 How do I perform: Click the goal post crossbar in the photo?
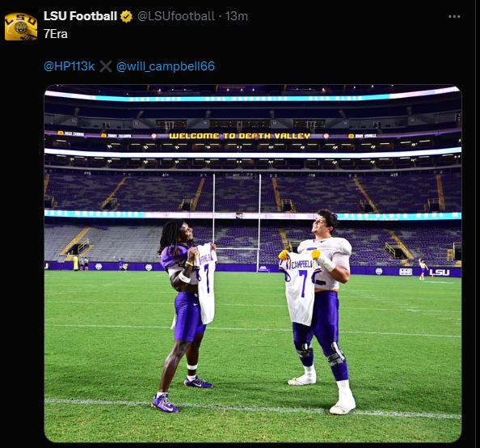236,248
